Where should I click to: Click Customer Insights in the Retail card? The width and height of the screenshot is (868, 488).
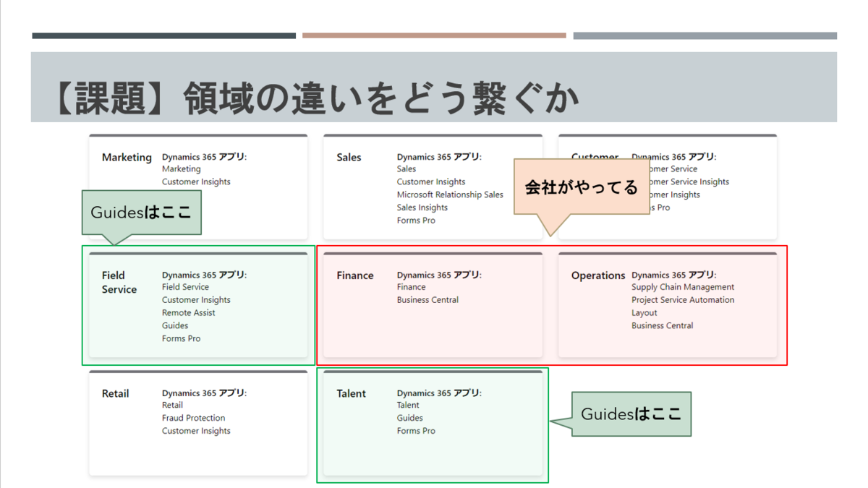pos(196,432)
